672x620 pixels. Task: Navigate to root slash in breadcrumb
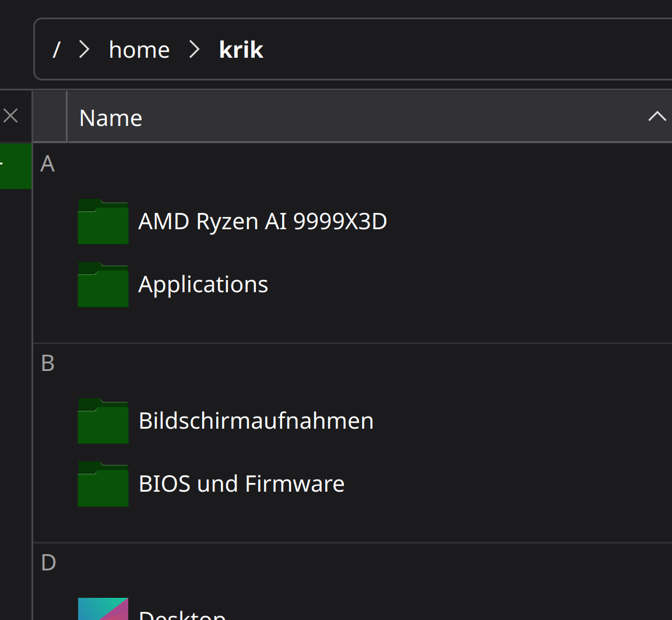56,50
